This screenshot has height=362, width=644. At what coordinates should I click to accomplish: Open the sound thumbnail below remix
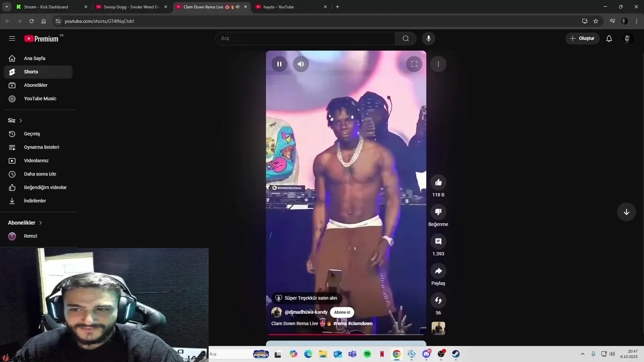point(438,328)
